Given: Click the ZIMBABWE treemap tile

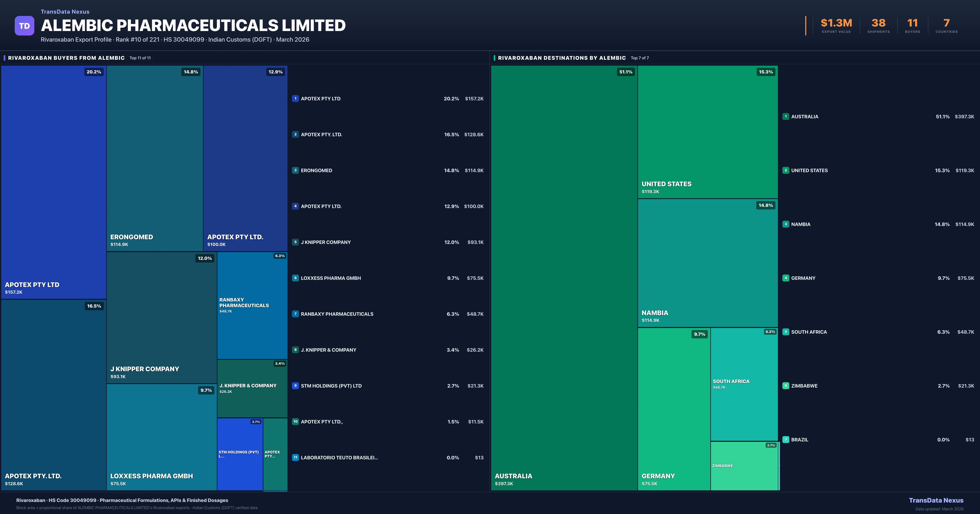Looking at the screenshot, I should point(744,466).
